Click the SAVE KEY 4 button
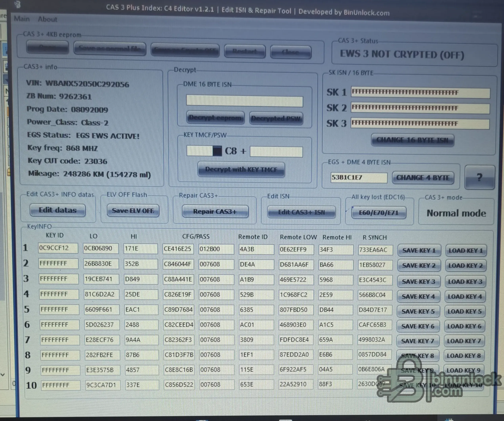This screenshot has height=421, width=504. pos(418,296)
